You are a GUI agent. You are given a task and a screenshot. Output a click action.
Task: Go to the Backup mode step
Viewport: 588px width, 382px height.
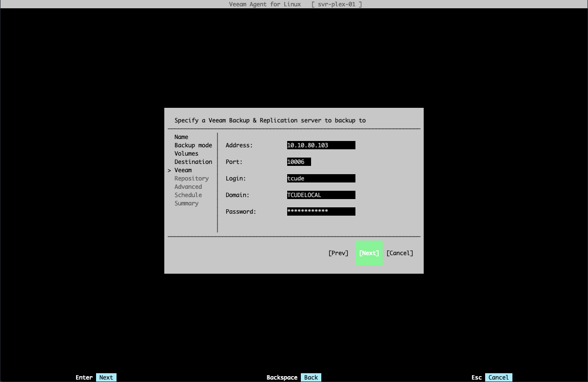click(194, 145)
